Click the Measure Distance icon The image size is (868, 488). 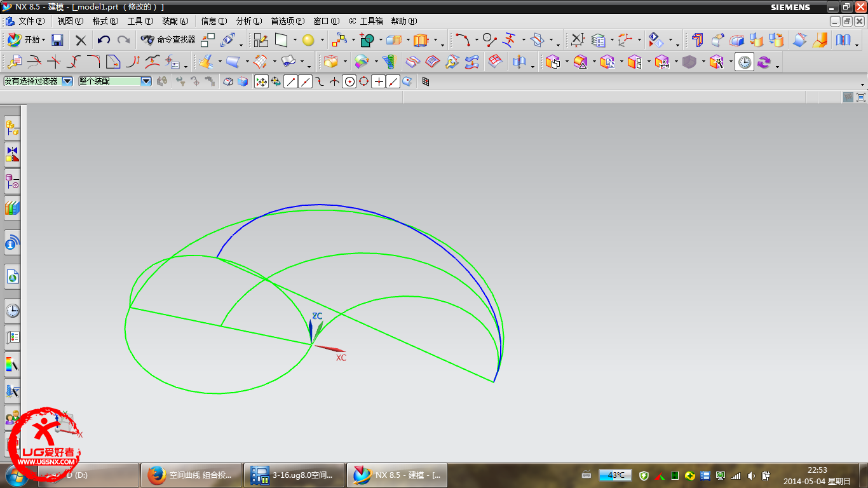pyautogui.click(x=577, y=40)
